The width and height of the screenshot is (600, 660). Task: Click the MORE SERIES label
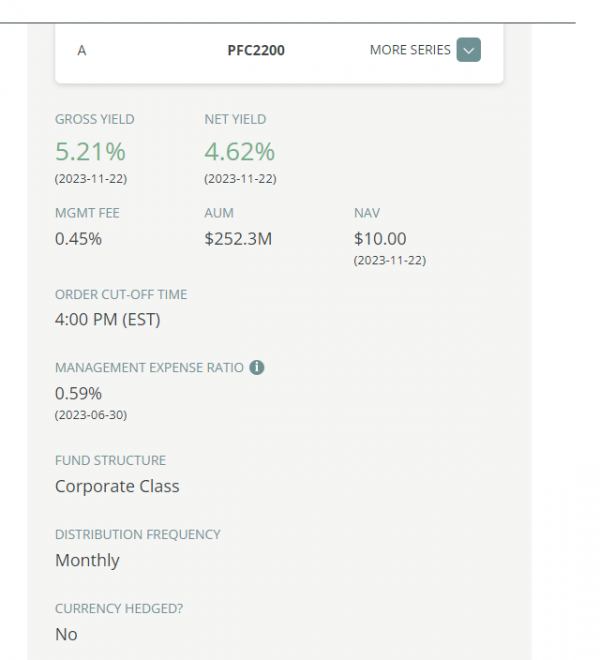tap(410, 50)
